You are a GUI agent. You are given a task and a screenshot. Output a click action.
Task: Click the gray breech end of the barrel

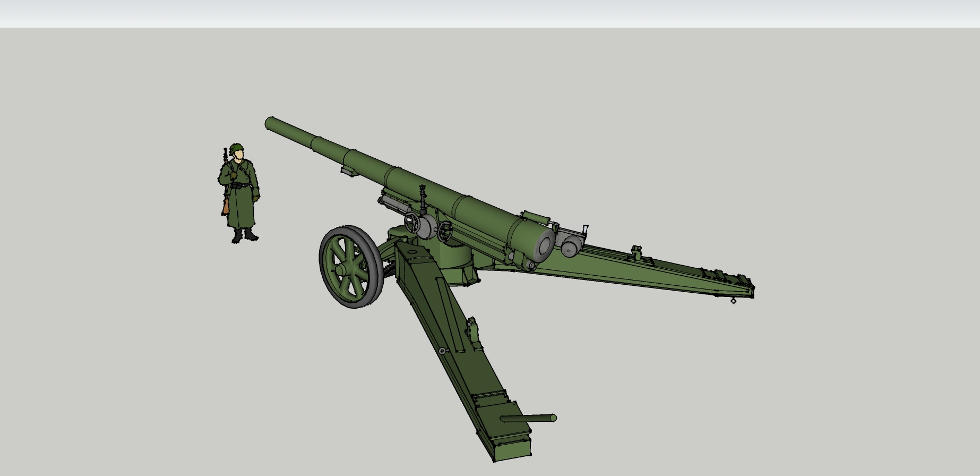coord(545,246)
